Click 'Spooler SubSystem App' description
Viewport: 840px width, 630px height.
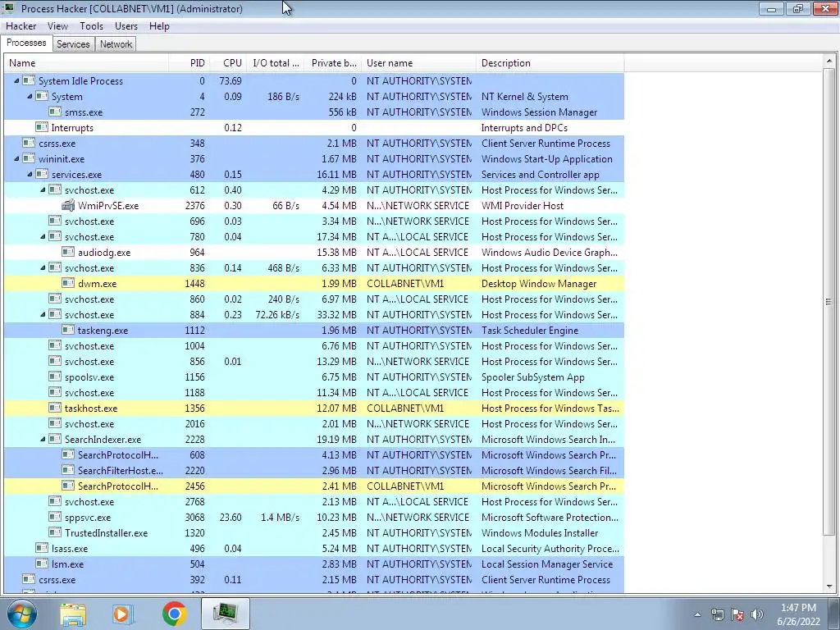(533, 377)
